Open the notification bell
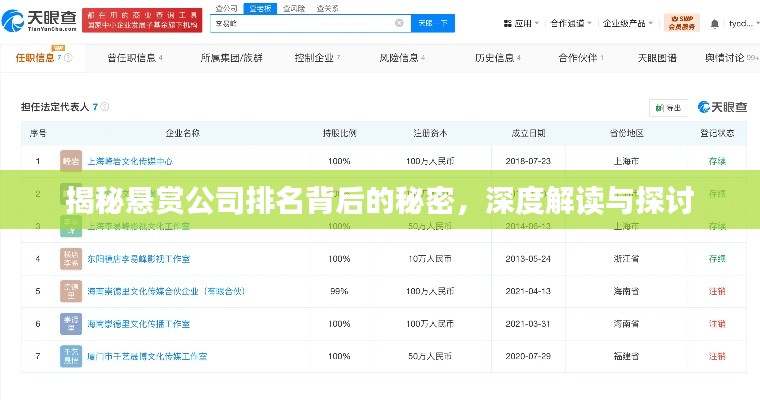 (714, 23)
